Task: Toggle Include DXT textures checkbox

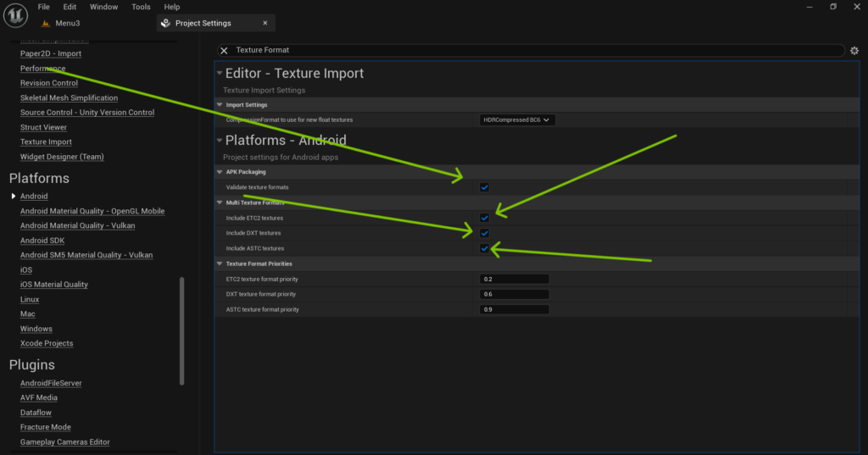Action: (x=484, y=233)
